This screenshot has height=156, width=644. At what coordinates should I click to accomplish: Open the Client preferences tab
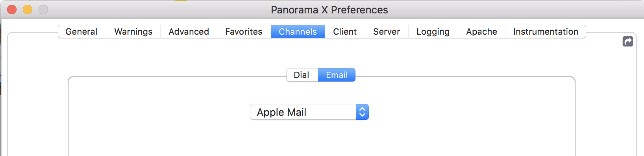[345, 32]
